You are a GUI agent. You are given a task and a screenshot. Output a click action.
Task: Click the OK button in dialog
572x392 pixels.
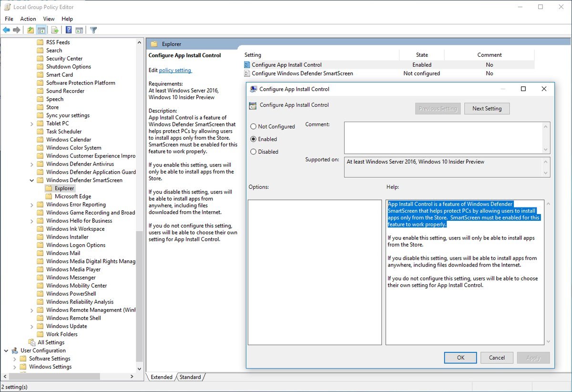click(460, 358)
